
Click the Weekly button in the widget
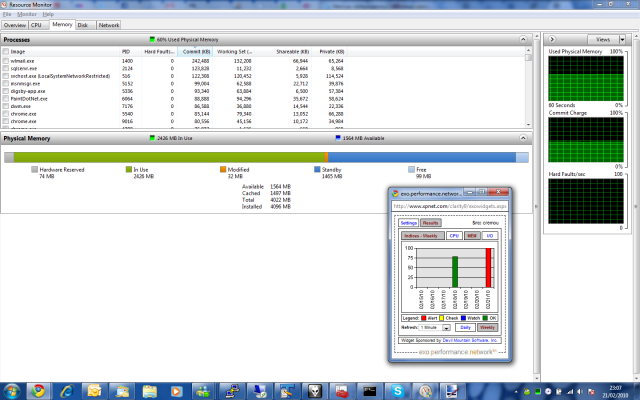pos(488,327)
